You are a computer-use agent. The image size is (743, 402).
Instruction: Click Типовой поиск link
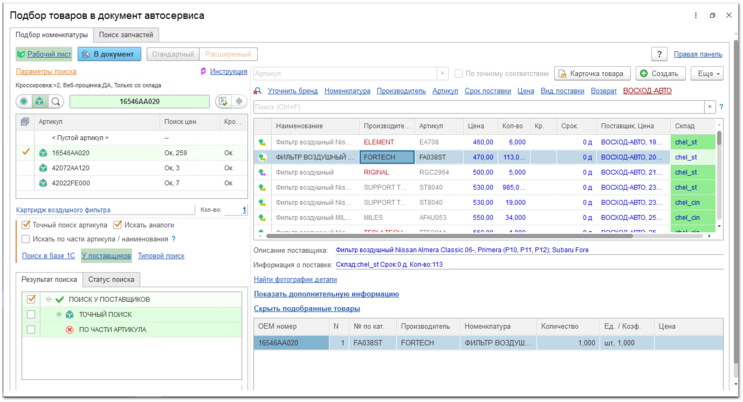pyautogui.click(x=161, y=256)
